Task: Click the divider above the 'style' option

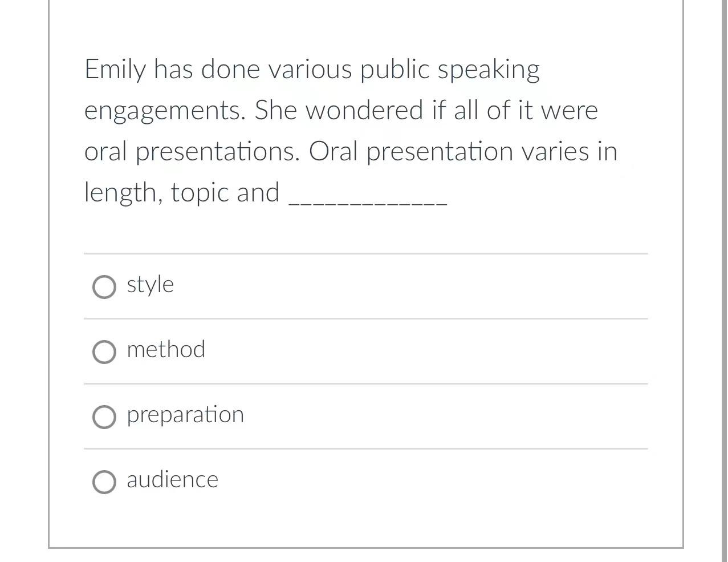Action: tap(365, 253)
